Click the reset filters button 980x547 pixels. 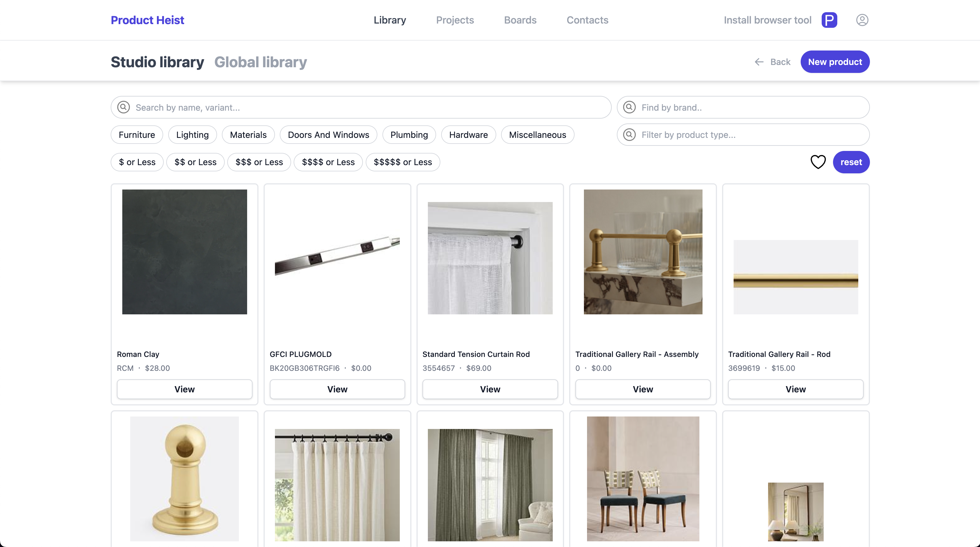[851, 162]
